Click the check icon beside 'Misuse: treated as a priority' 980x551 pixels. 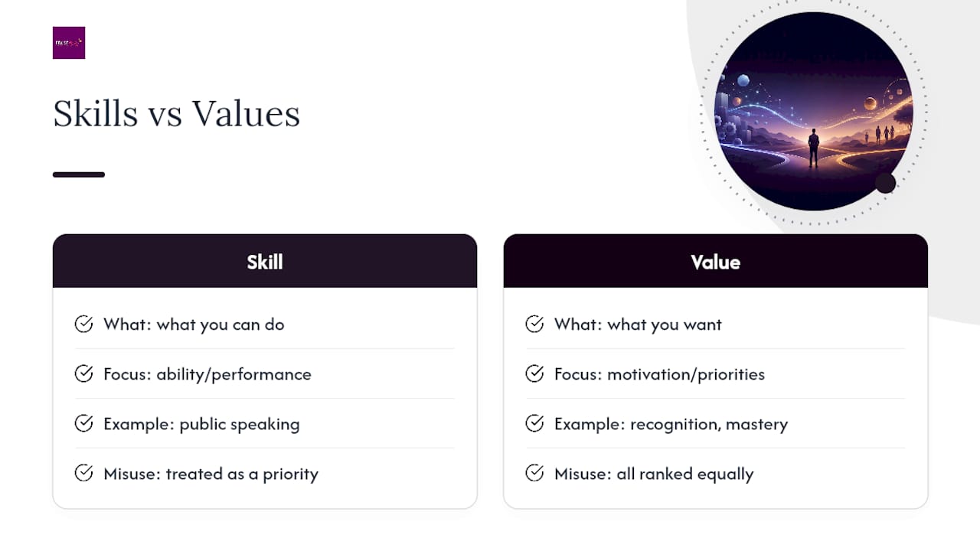pyautogui.click(x=83, y=473)
